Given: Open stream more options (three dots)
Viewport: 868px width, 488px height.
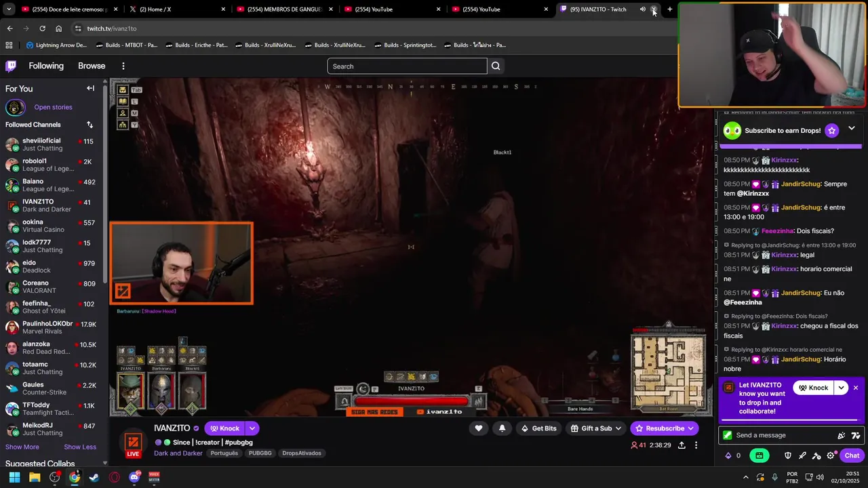Looking at the screenshot, I should pos(696,445).
